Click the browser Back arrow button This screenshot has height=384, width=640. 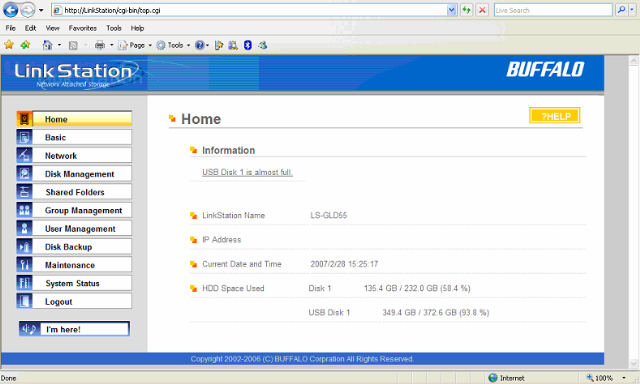tap(11, 10)
